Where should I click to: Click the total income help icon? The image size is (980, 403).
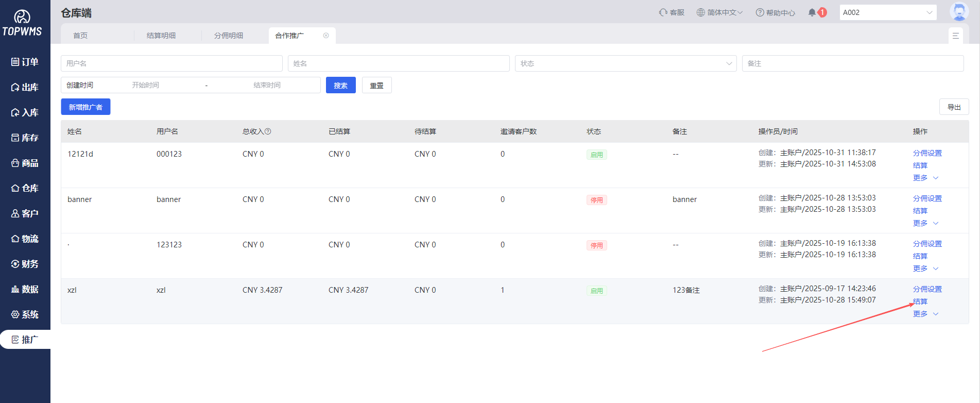point(268,131)
